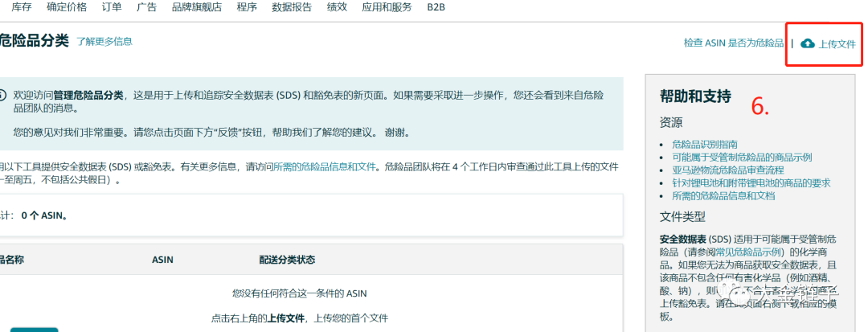
Task: Open the 程序 menu
Action: tap(247, 7)
